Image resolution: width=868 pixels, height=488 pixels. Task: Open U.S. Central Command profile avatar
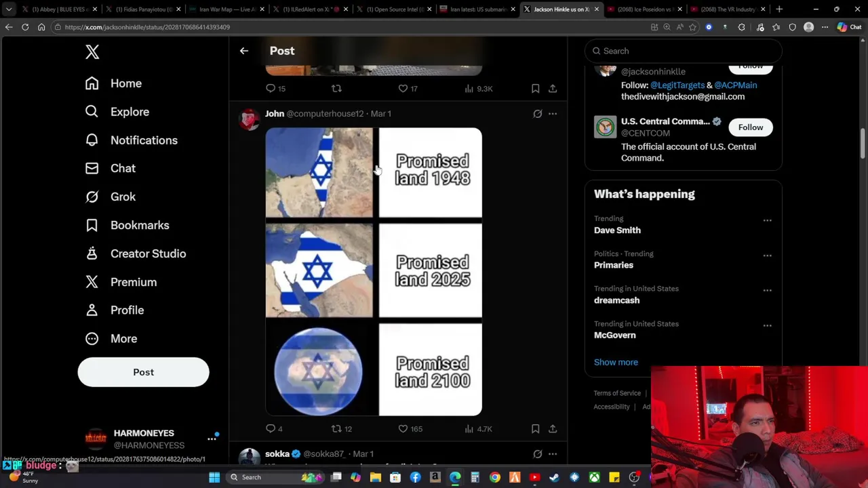(x=605, y=127)
